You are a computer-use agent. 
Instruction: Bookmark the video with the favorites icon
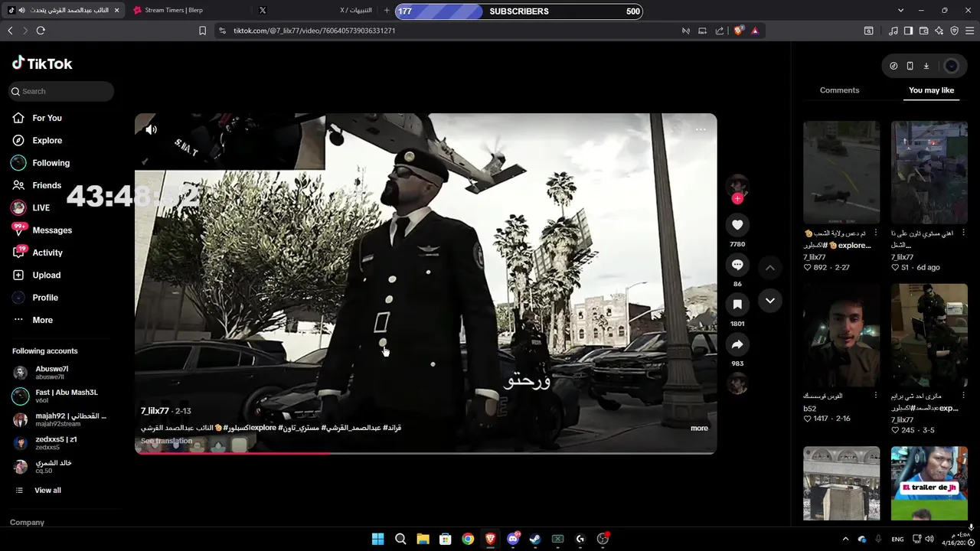pos(737,305)
